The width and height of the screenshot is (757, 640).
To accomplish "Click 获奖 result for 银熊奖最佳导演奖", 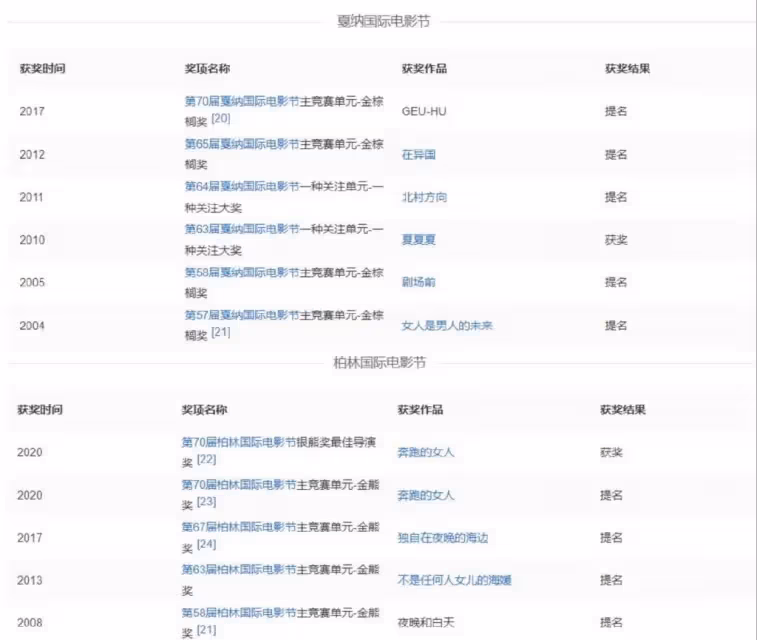I will pos(611,452).
